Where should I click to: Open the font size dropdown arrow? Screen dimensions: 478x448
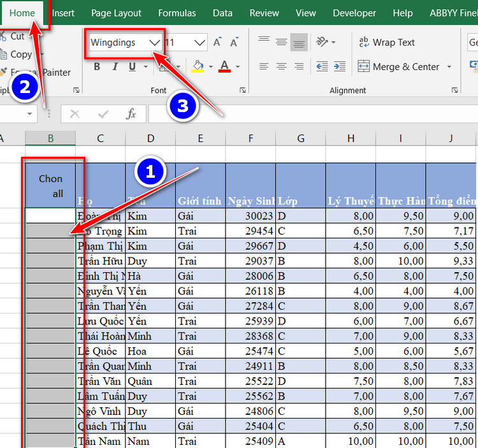(199, 43)
